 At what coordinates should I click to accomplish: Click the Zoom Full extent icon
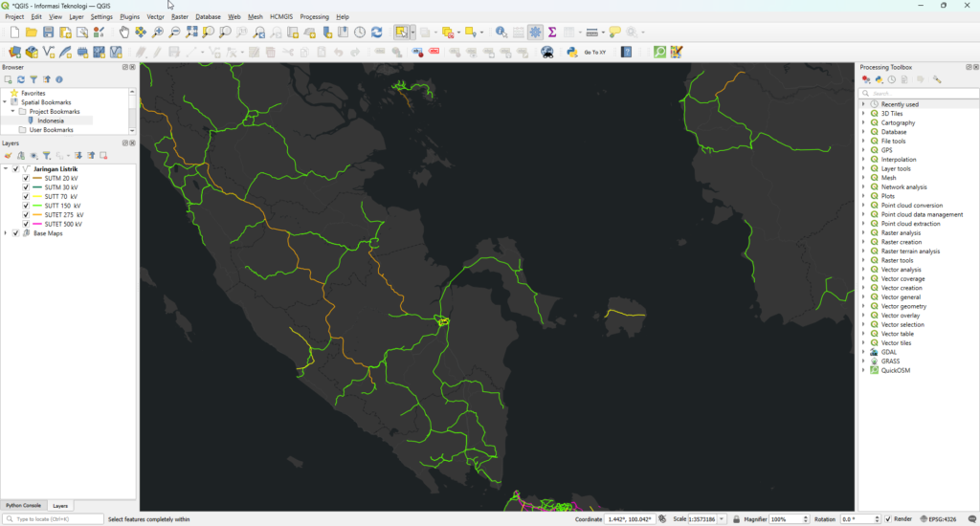coord(191,33)
